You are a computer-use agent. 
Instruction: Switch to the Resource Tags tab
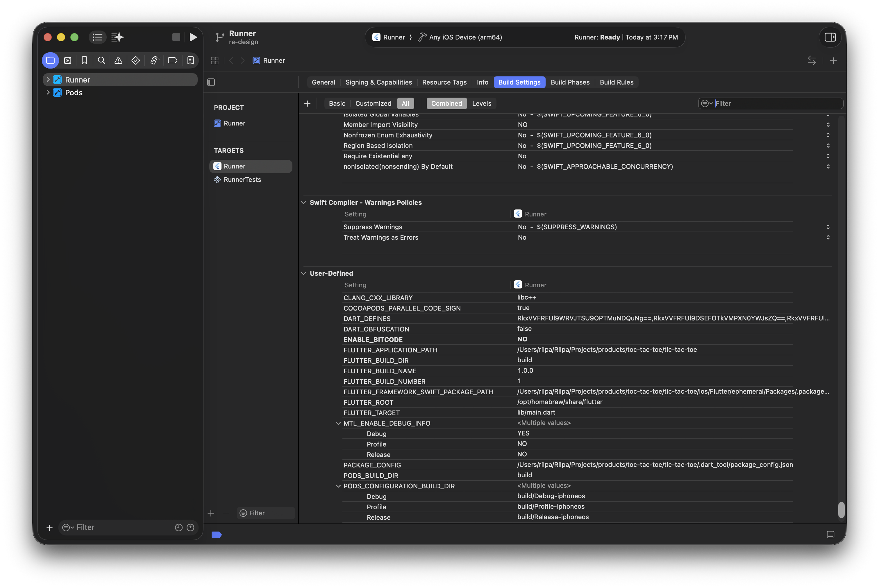(x=444, y=82)
